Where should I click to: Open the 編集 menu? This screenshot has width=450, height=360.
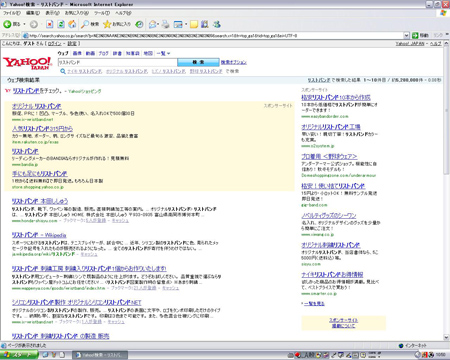point(33,13)
